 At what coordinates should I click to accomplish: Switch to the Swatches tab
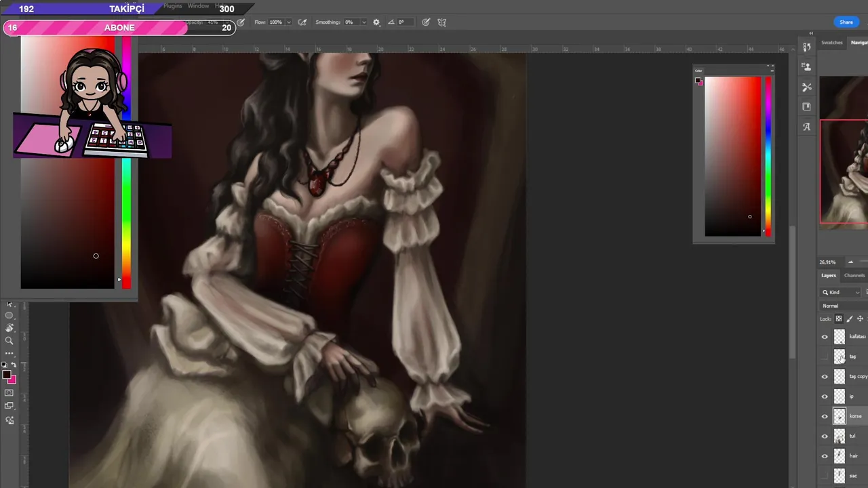click(x=832, y=43)
